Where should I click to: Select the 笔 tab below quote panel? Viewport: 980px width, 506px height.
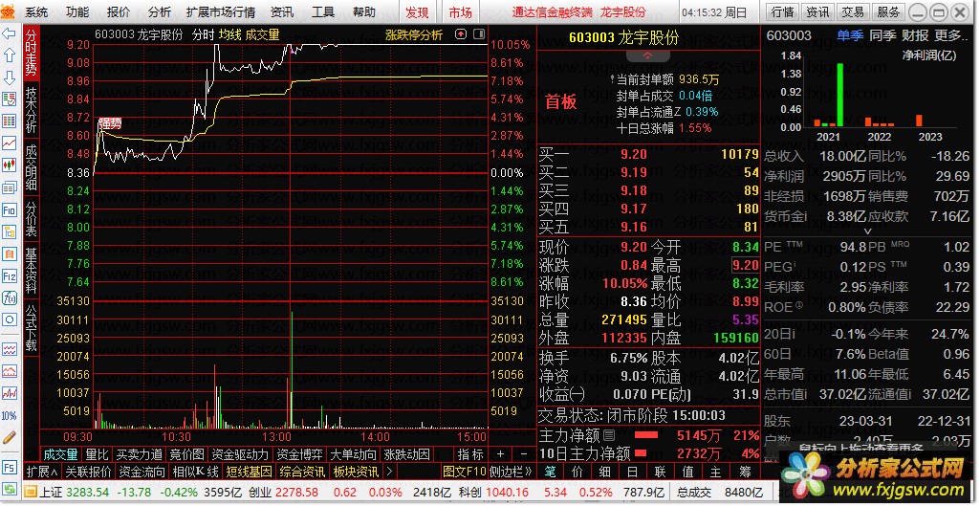550,471
